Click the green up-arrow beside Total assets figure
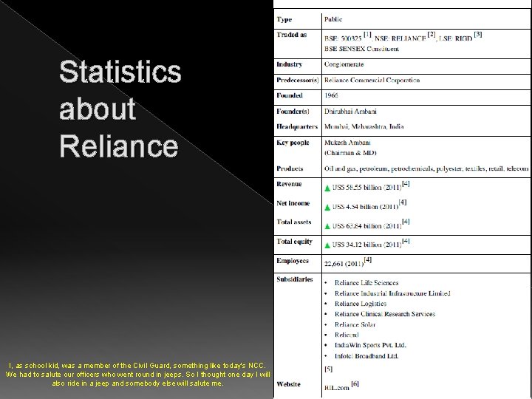The width and height of the screenshot is (532, 399). 327,226
